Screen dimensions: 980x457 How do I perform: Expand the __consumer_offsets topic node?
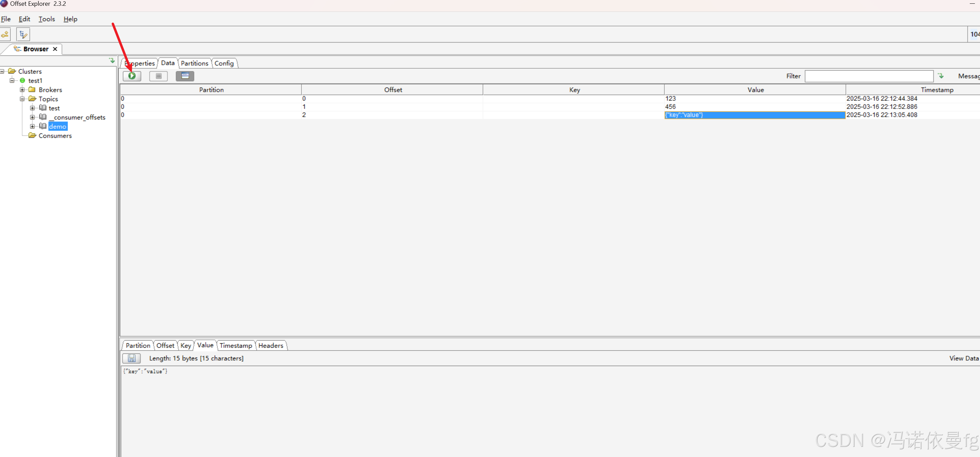[32, 117]
